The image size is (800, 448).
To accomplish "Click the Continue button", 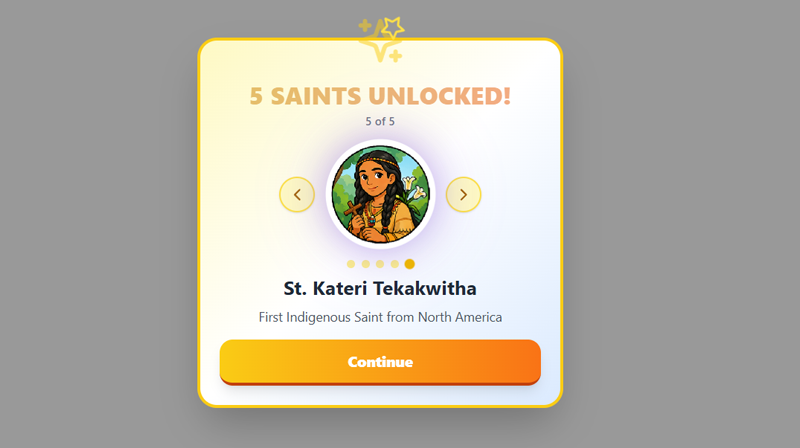I will tap(380, 362).
